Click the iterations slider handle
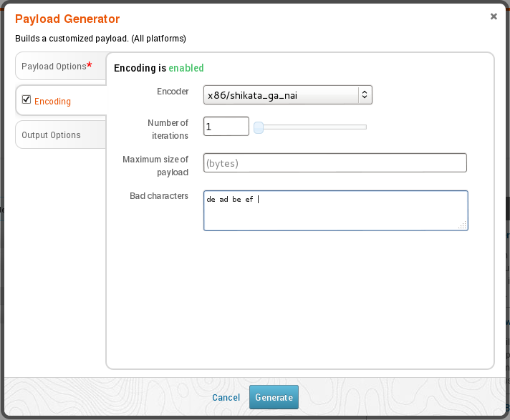 tap(259, 127)
